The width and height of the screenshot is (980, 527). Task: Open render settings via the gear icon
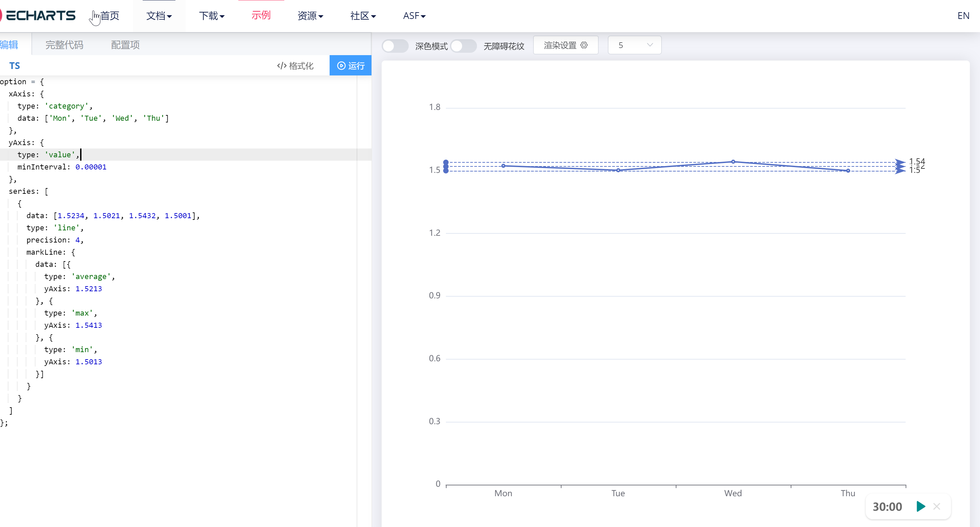(x=584, y=45)
